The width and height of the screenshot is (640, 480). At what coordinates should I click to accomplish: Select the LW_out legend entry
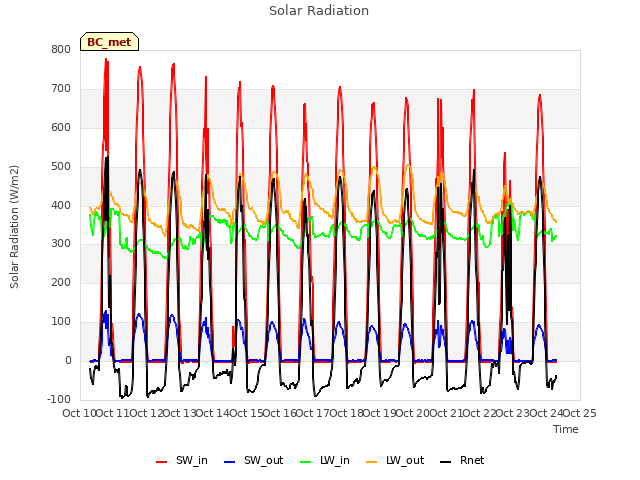(395, 460)
